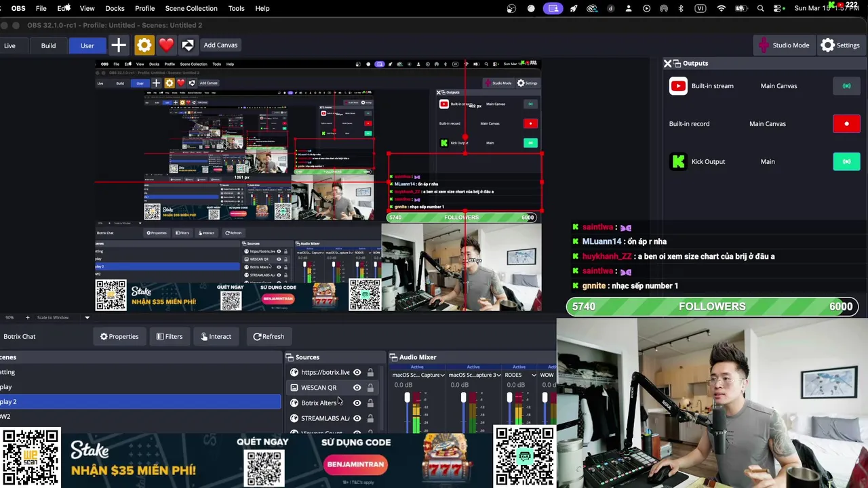The image size is (868, 488).
Task: Click the VI input source indicator
Action: tap(700, 8)
